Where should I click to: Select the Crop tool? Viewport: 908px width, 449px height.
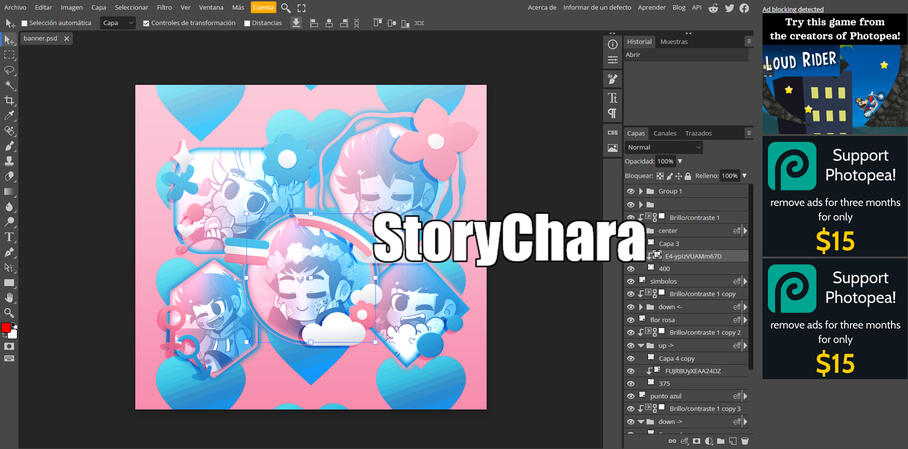pos(9,101)
